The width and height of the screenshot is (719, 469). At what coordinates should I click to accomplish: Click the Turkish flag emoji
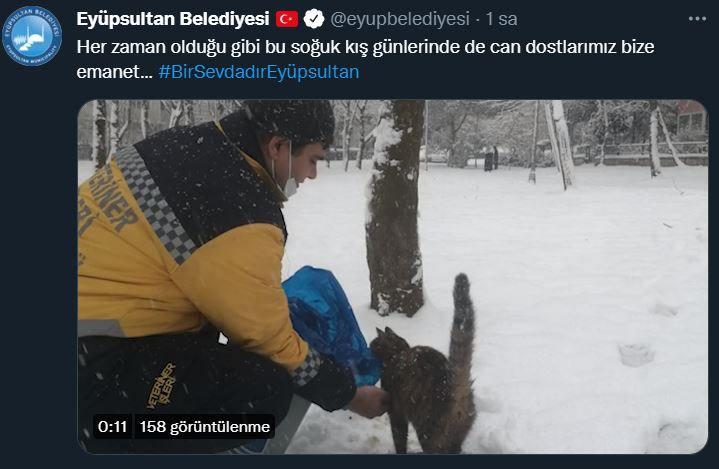pos(287,19)
